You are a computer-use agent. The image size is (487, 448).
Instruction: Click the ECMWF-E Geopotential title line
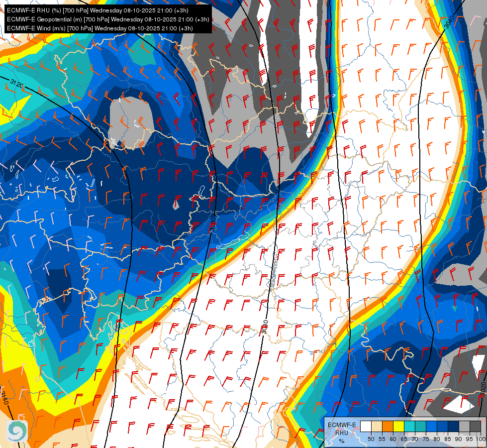point(108,19)
